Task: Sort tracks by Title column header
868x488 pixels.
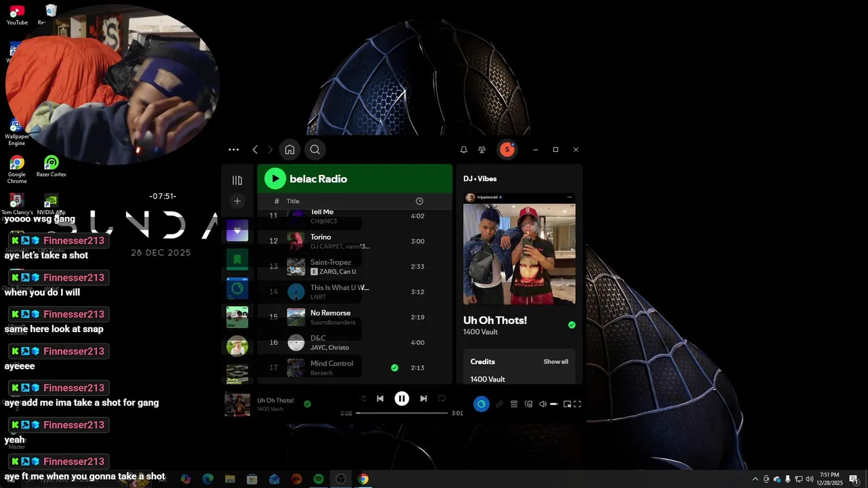Action: (293, 201)
